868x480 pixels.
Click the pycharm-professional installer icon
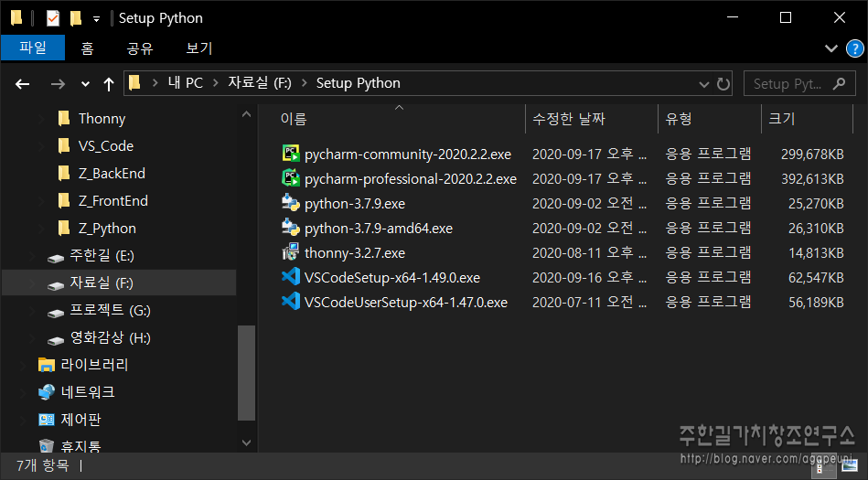pos(291,178)
